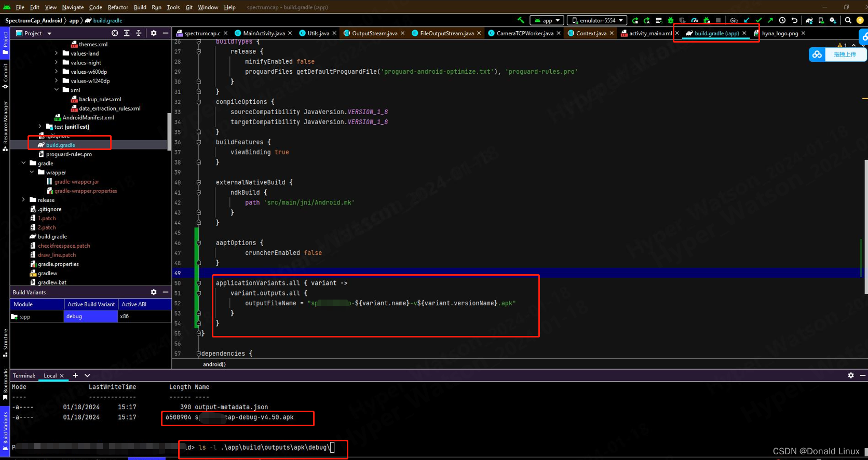This screenshot has width=868, height=460.
Task: Open the Build menu
Action: point(140,7)
